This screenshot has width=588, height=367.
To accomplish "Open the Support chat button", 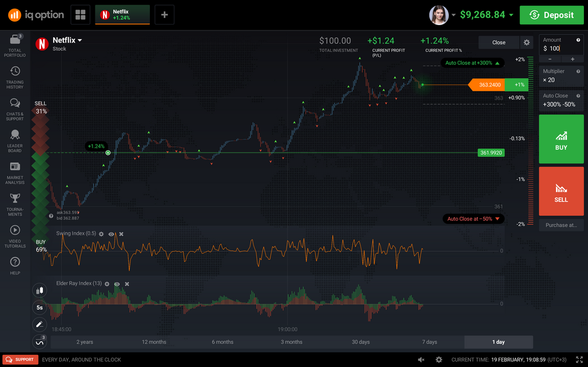I will pyautogui.click(x=20, y=359).
